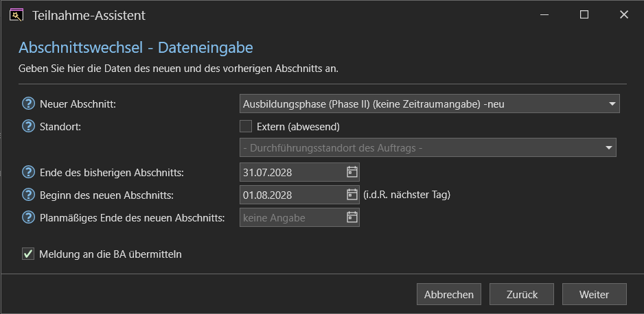Click into the 31.07.2028 date field

coord(292,172)
